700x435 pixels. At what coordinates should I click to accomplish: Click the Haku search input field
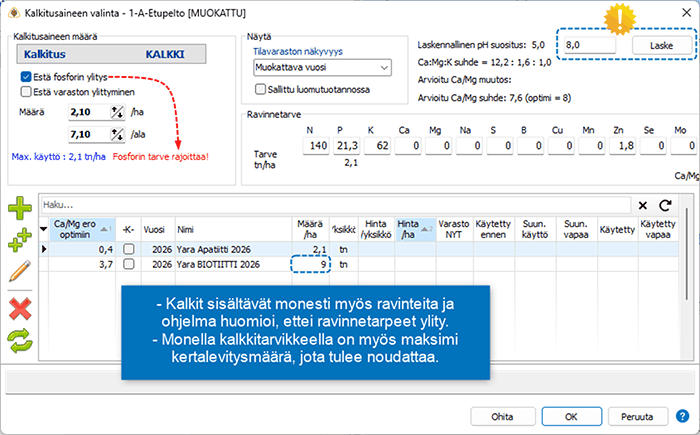click(x=330, y=204)
